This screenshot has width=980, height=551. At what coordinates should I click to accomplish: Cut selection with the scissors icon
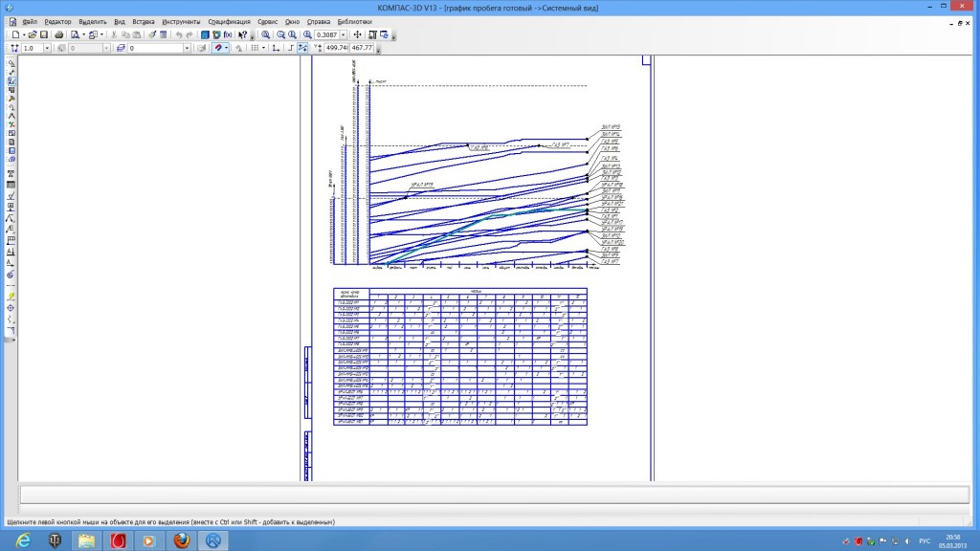pyautogui.click(x=114, y=35)
